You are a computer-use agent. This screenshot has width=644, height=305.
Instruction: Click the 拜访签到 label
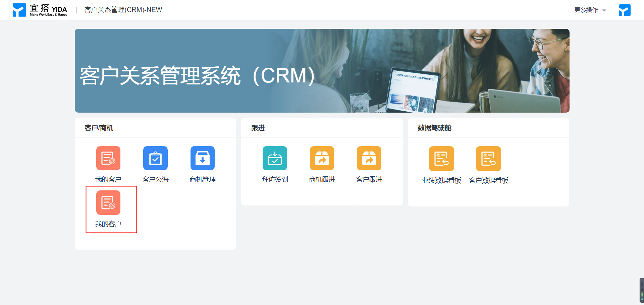click(275, 179)
